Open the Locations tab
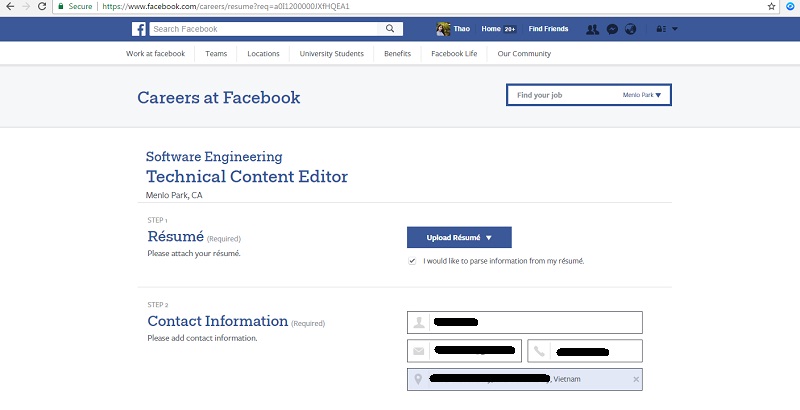Image resolution: width=800 pixels, height=410 pixels. click(x=263, y=54)
